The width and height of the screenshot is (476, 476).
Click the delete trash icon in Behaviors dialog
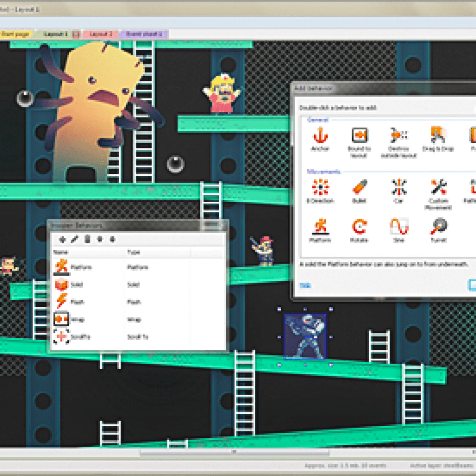87,239
